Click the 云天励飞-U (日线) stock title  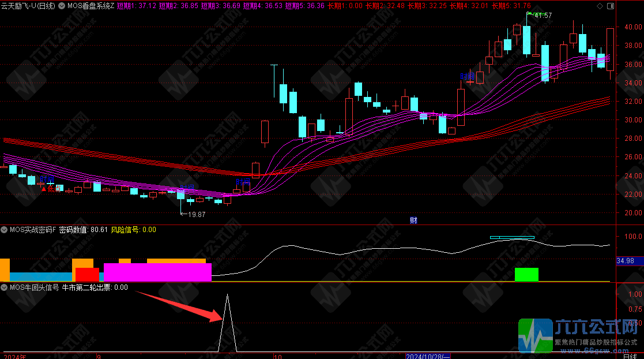[28, 6]
